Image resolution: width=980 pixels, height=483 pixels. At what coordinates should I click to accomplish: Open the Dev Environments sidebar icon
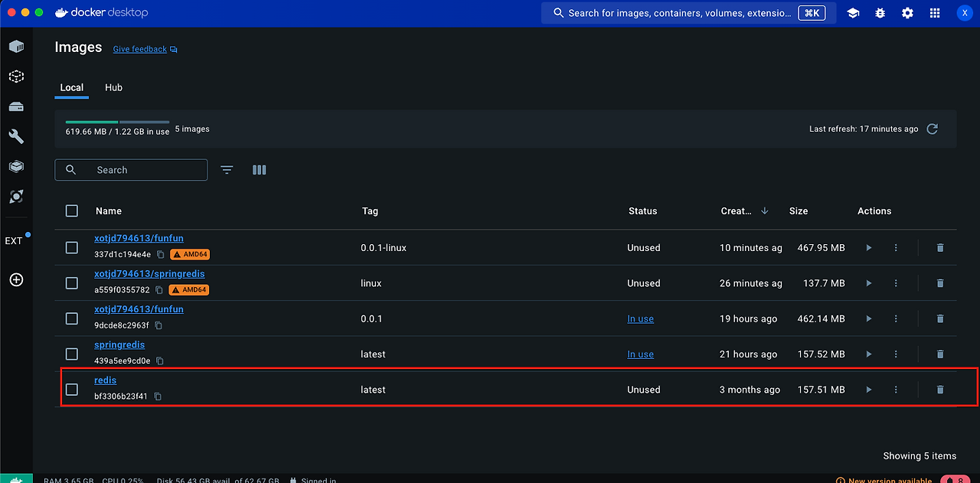[x=16, y=166]
